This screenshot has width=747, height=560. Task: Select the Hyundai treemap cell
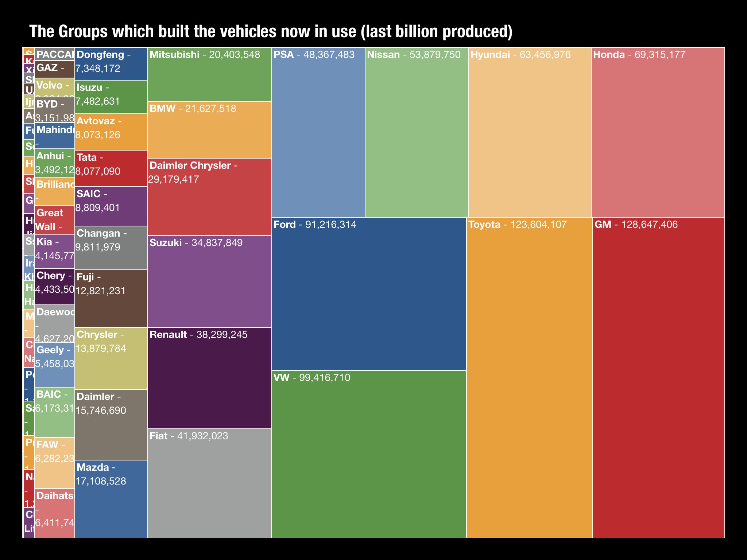click(x=530, y=132)
